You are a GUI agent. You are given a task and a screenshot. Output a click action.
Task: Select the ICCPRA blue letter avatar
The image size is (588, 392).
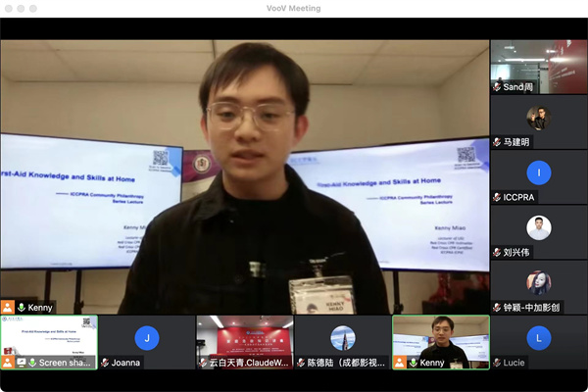coord(538,172)
